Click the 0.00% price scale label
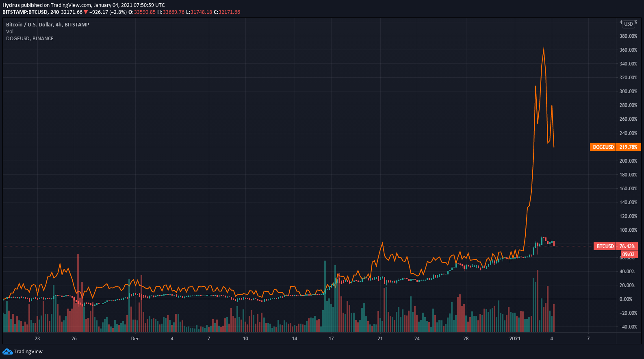644x359 pixels. [x=626, y=299]
